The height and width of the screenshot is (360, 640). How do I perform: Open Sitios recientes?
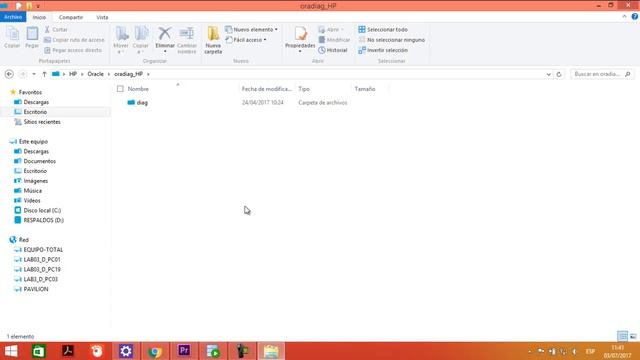tap(42, 122)
